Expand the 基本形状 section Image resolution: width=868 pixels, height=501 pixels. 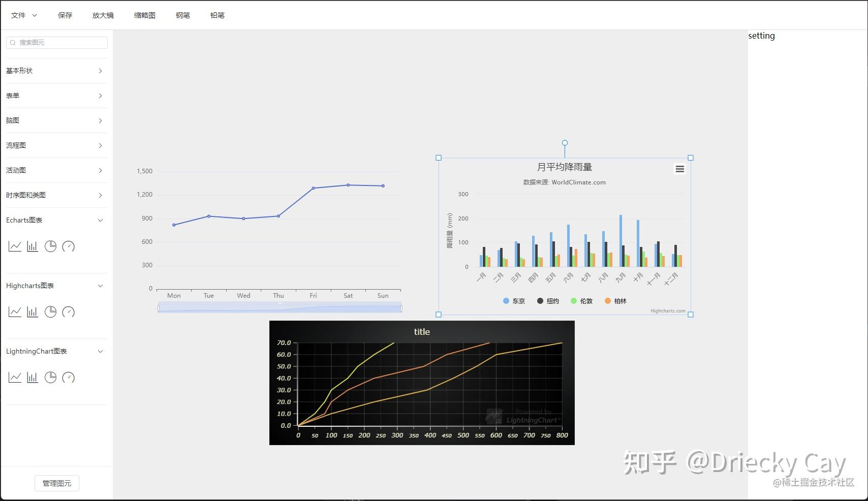point(56,71)
